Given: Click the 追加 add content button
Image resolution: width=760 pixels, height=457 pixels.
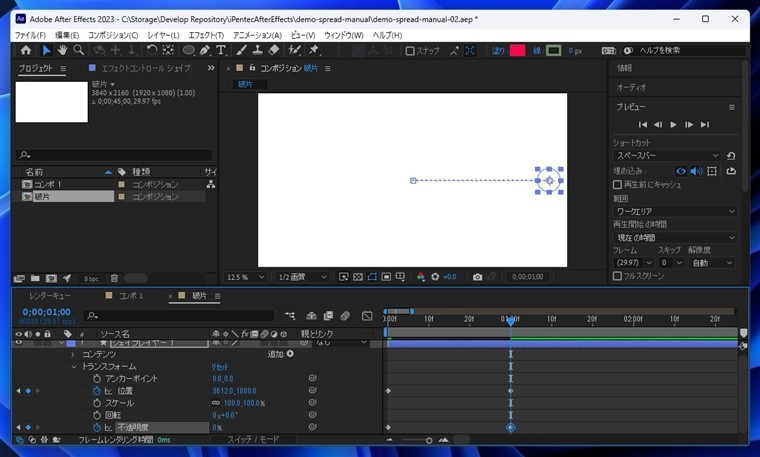Looking at the screenshot, I should 281,354.
